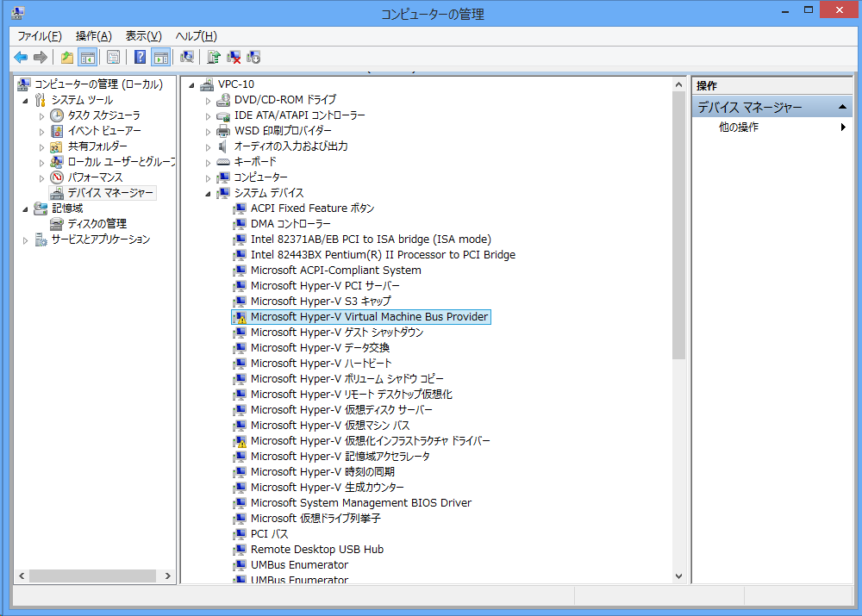The height and width of the screenshot is (616, 862).
Task: Click the update driver software toolbar icon
Action: click(214, 57)
